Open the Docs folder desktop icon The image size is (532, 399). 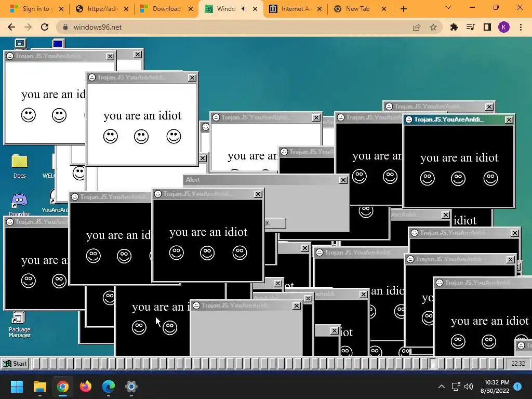pyautogui.click(x=20, y=166)
